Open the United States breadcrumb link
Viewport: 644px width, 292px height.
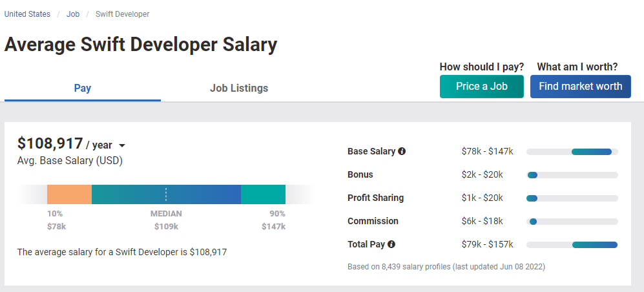(27, 14)
